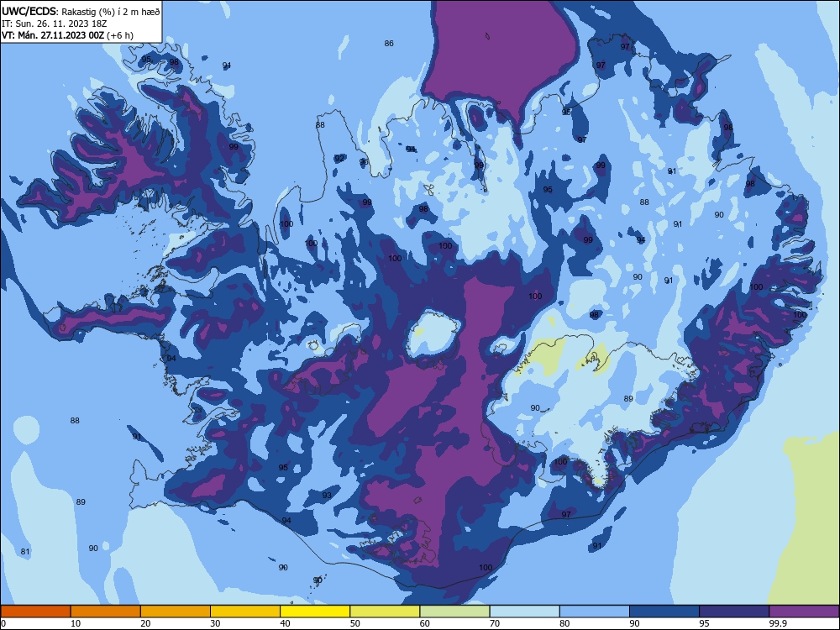Click the legend scale label '50'
The width and height of the screenshot is (840, 630).
(355, 623)
